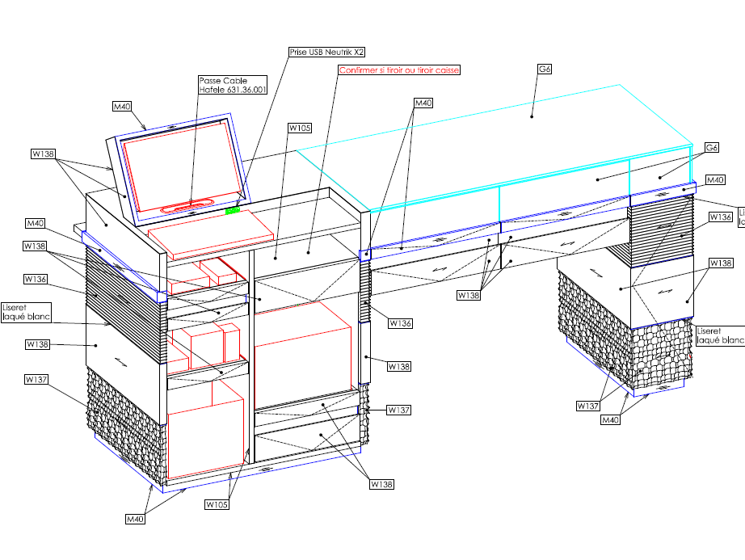This screenshot has height=560, width=745.
Task: Click the W137 label under the right stone pedestal
Action: 587,405
